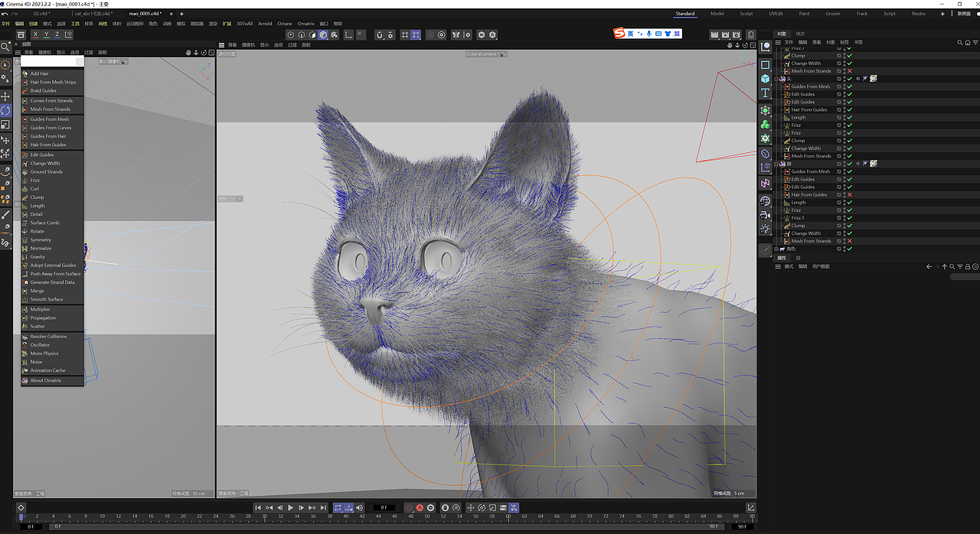Open the Ornatrix menu in menu bar
The height and width of the screenshot is (534, 980).
305,24
